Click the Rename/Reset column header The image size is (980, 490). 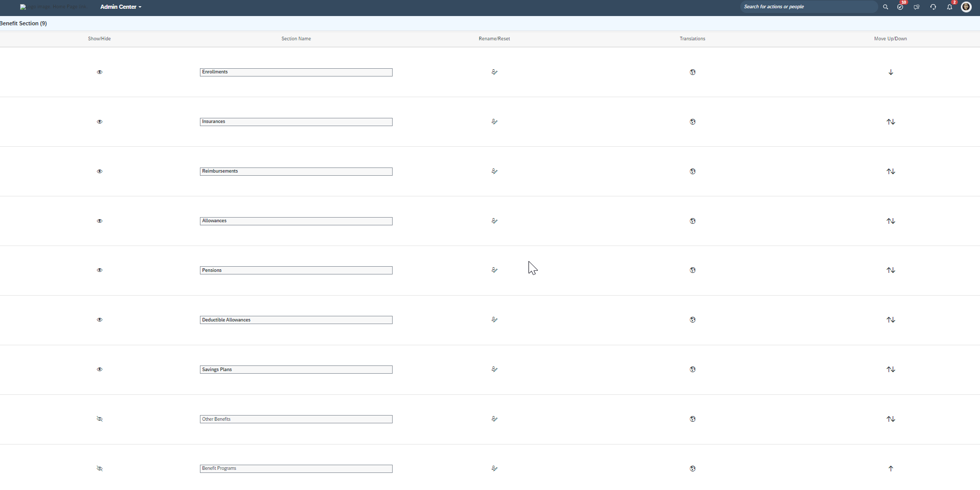point(494,39)
